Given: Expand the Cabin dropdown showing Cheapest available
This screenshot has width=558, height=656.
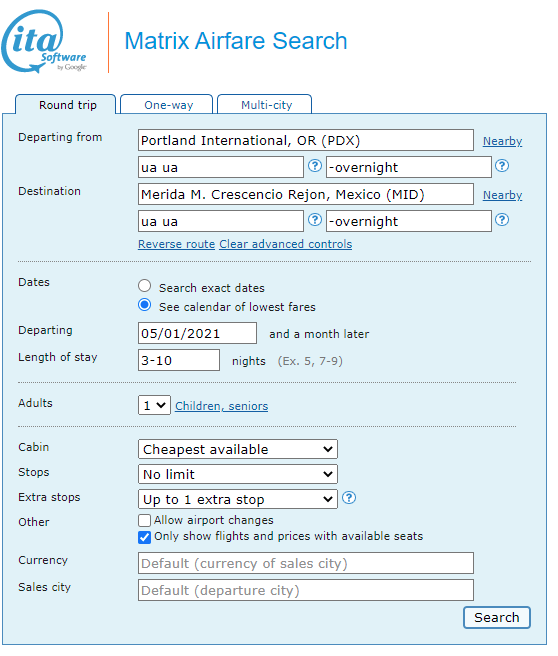Looking at the screenshot, I should click(238, 449).
